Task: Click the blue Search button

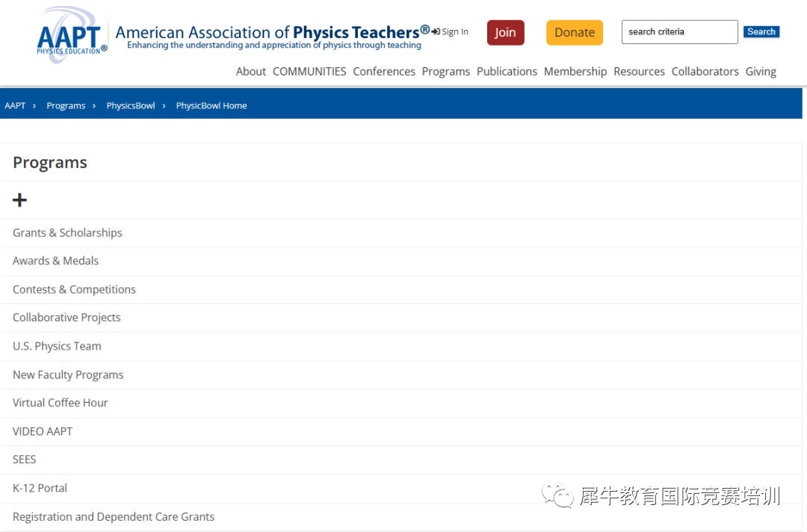Action: pos(761,32)
